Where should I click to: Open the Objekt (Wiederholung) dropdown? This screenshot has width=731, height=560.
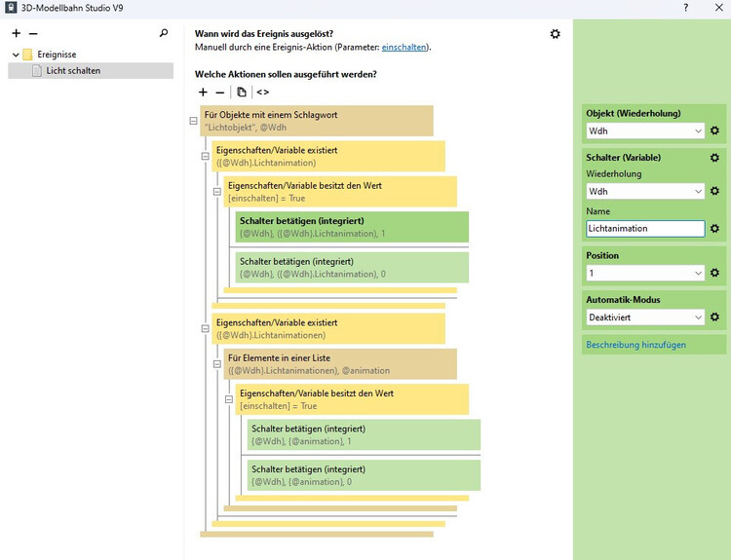point(644,131)
